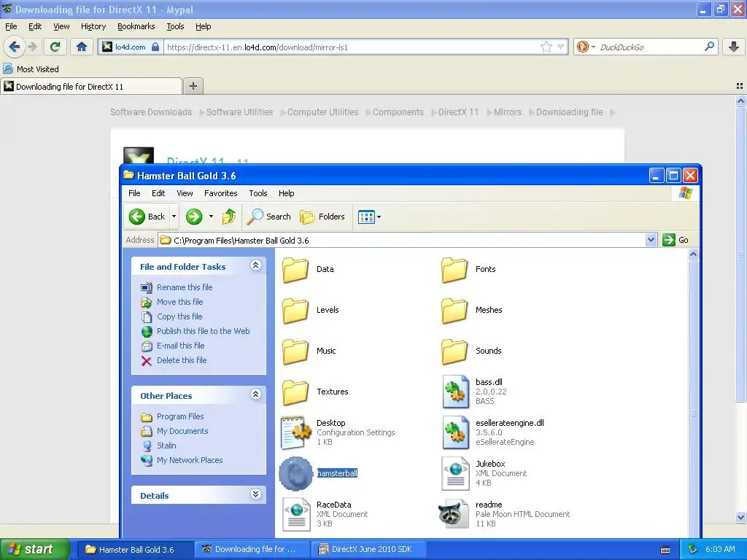Image resolution: width=747 pixels, height=560 pixels.
Task: Open My Documents from Other Places
Action: point(182,431)
